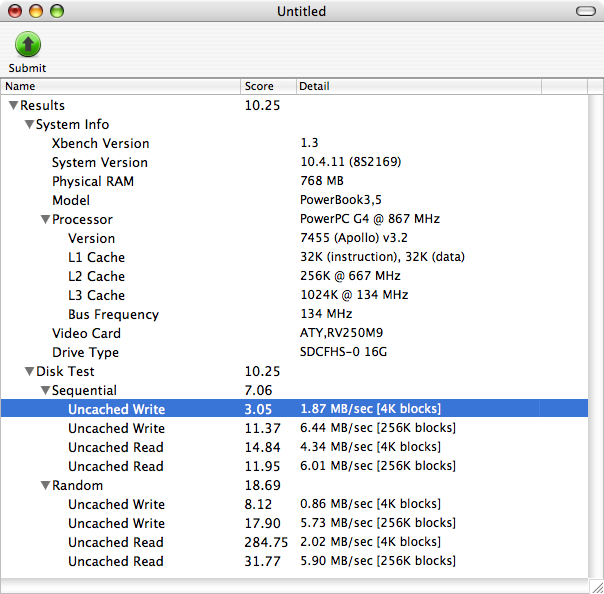Image resolution: width=604 pixels, height=594 pixels.
Task: Collapse the Disk Test disclosure triangle
Action: [x=29, y=371]
